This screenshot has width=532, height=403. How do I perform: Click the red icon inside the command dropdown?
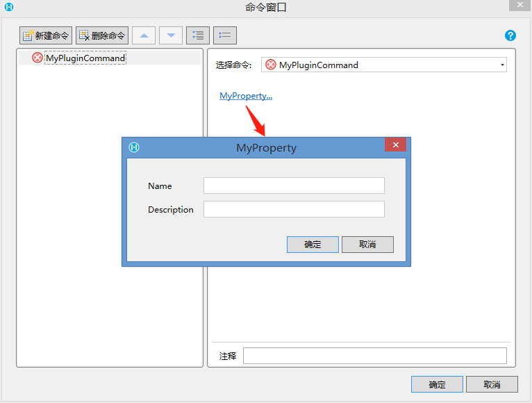pos(270,65)
